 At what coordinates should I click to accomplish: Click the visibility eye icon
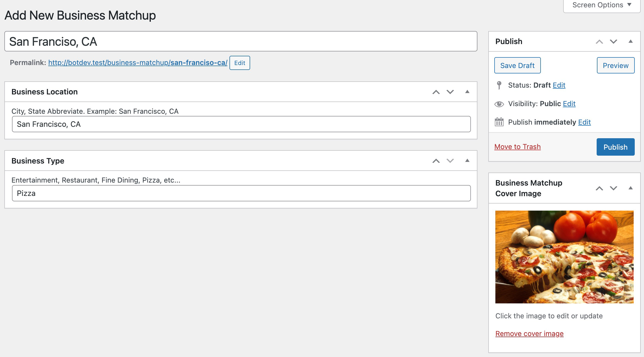coord(499,104)
